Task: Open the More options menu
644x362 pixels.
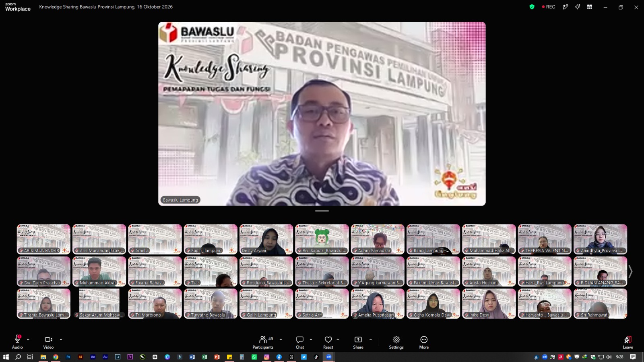Action: click(x=424, y=342)
